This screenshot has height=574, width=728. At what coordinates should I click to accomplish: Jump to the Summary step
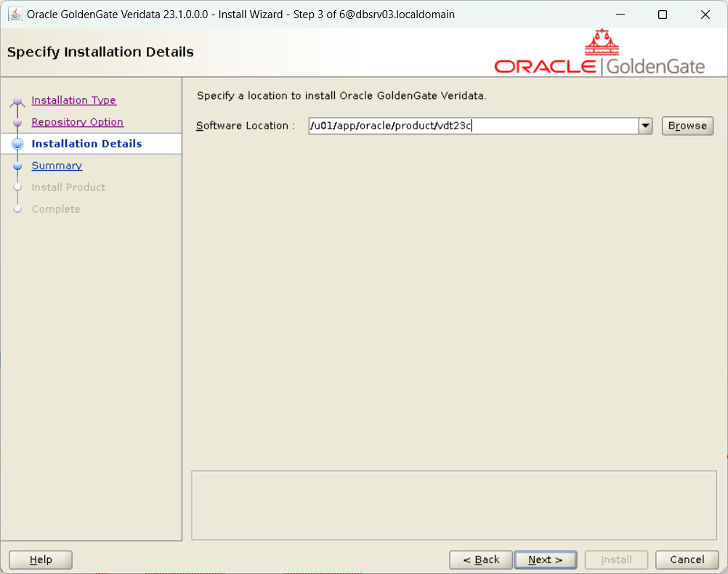57,166
